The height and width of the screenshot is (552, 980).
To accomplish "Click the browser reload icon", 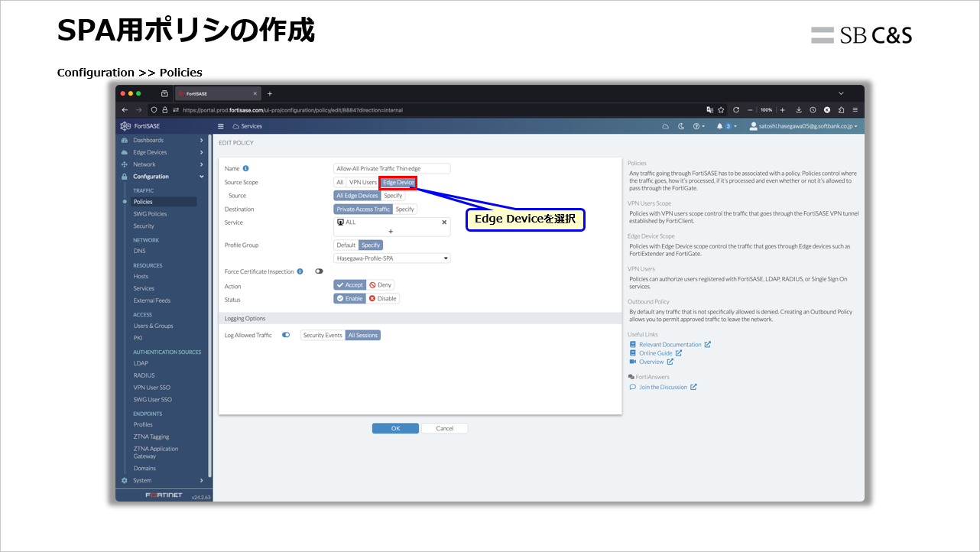I will (x=736, y=109).
